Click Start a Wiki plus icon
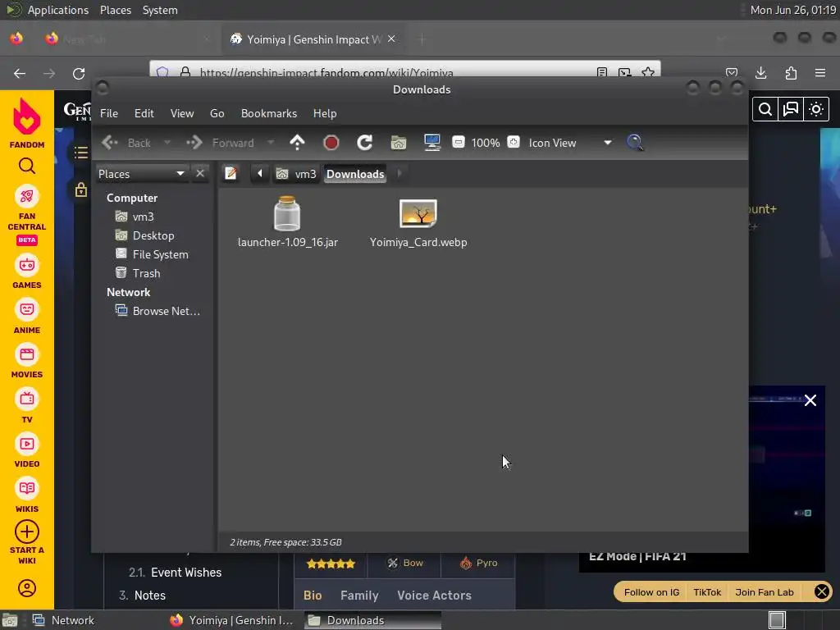Viewport: 840px width, 630px height. (x=27, y=532)
